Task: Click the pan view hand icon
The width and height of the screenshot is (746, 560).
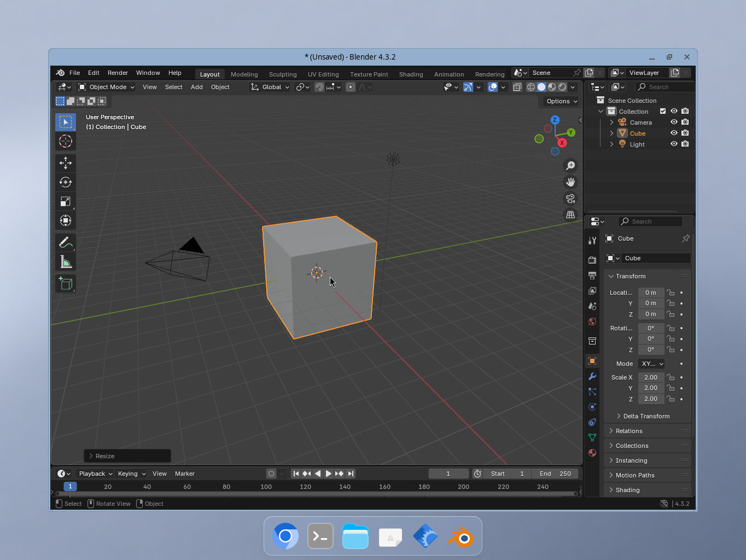Action: (x=570, y=182)
